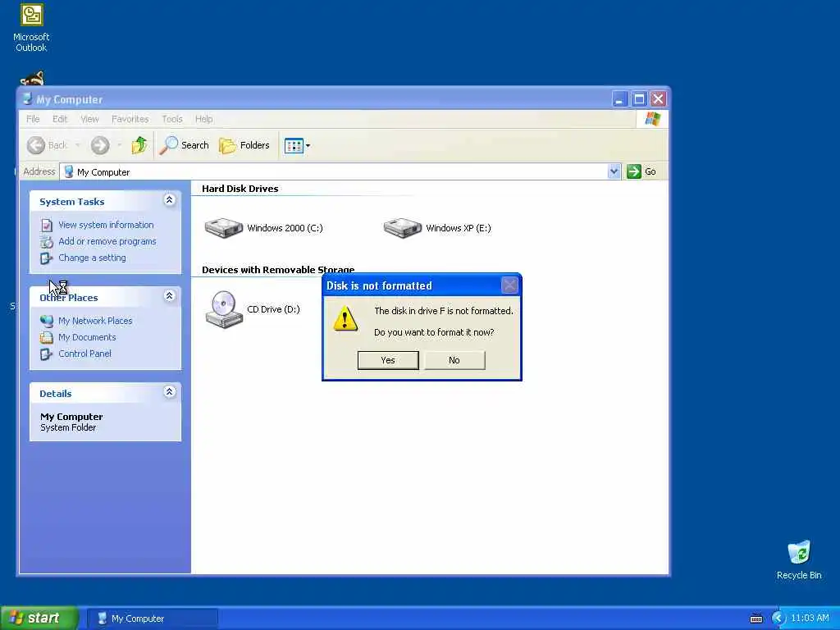Click View system information link
This screenshot has height=630, width=840.
click(x=106, y=225)
